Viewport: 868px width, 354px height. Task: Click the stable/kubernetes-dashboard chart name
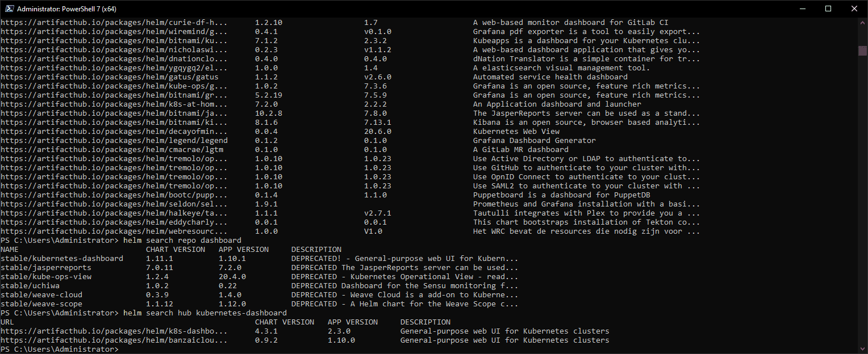pos(61,259)
